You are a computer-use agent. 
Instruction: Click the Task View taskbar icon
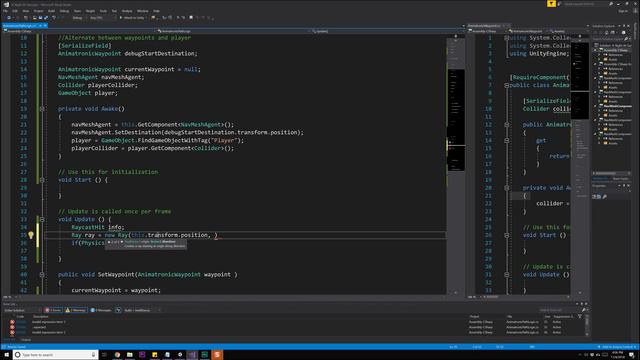[x=104, y=355]
